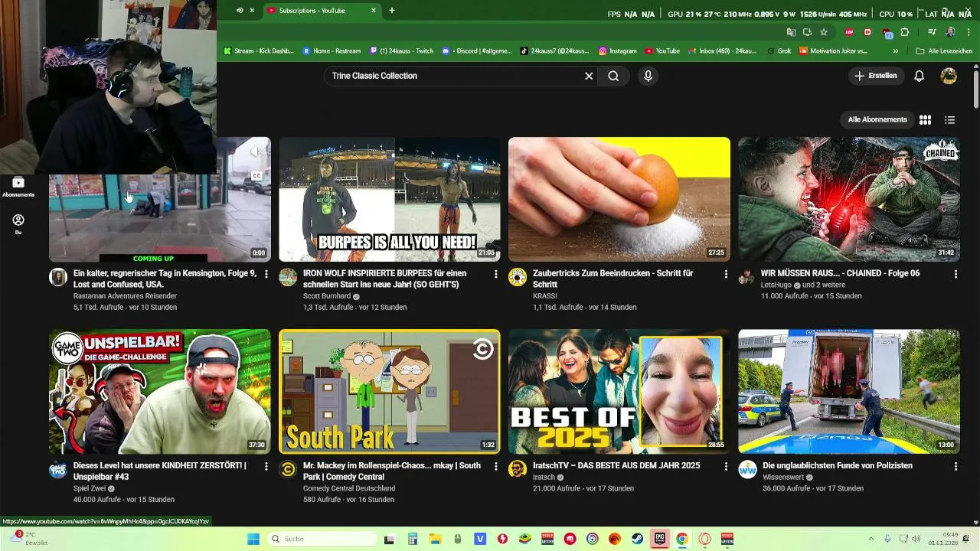Open Instagram bookmark
Screen dimensions: 980x551
618,51
